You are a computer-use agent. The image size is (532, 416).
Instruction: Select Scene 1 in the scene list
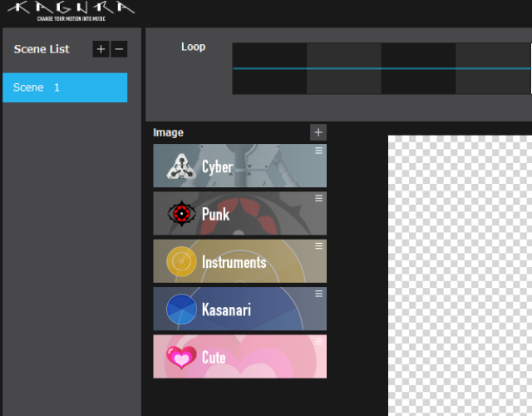[x=65, y=87]
